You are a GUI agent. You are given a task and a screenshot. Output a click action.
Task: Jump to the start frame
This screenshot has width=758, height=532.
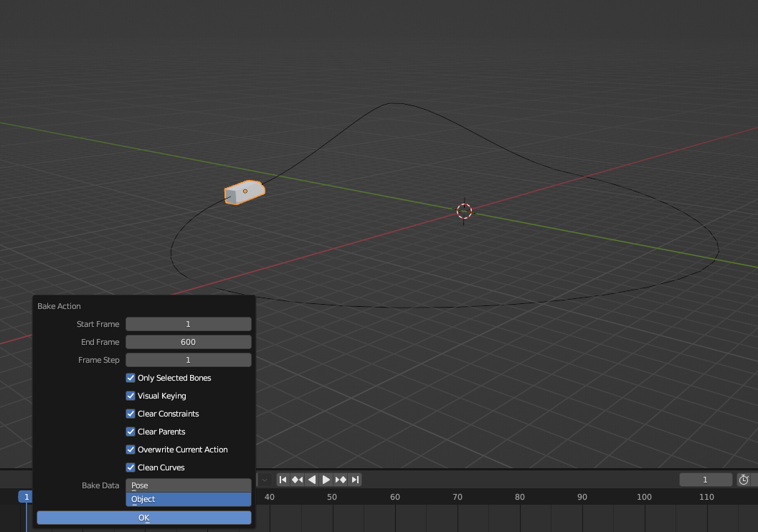pyautogui.click(x=283, y=480)
